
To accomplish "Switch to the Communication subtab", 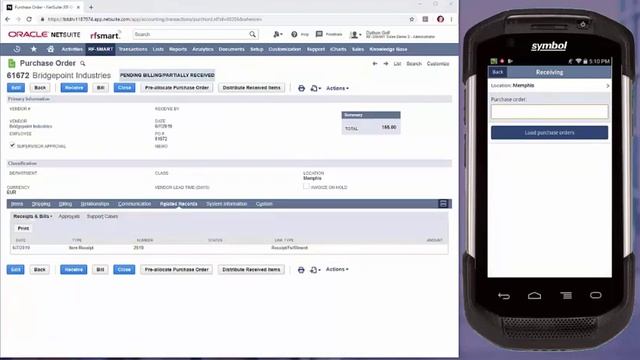I will [x=134, y=204].
